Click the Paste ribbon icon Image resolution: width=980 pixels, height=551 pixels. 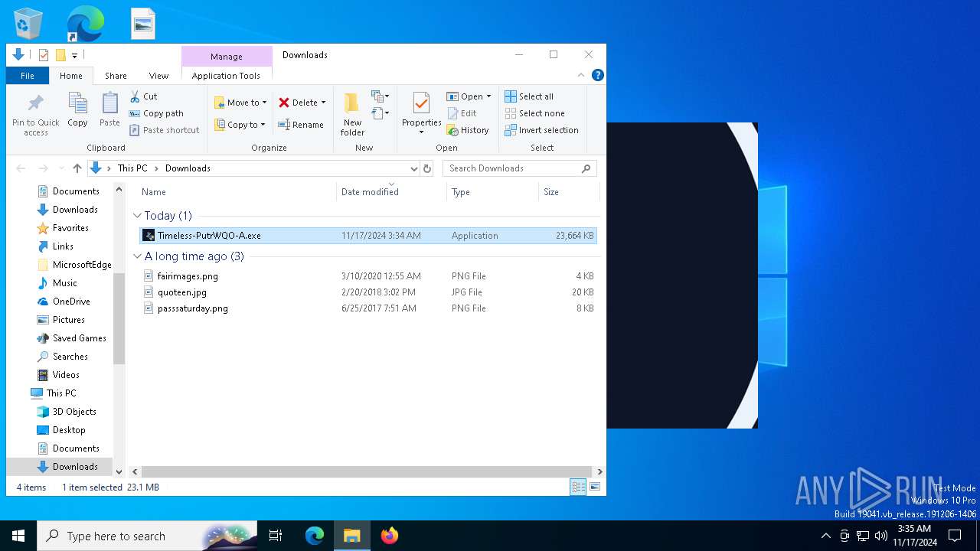pyautogui.click(x=109, y=109)
